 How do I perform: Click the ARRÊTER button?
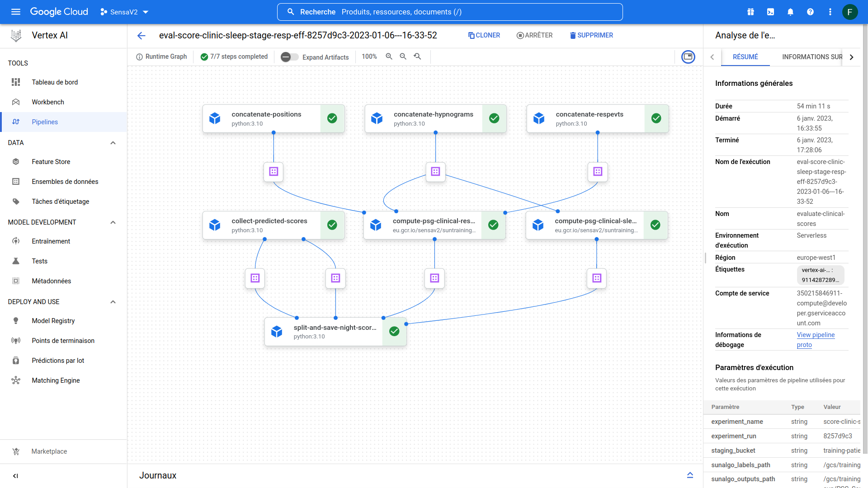coord(534,35)
